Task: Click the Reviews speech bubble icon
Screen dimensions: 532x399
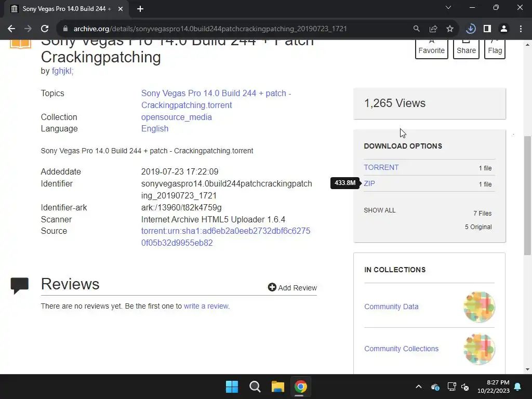Action: tap(20, 286)
